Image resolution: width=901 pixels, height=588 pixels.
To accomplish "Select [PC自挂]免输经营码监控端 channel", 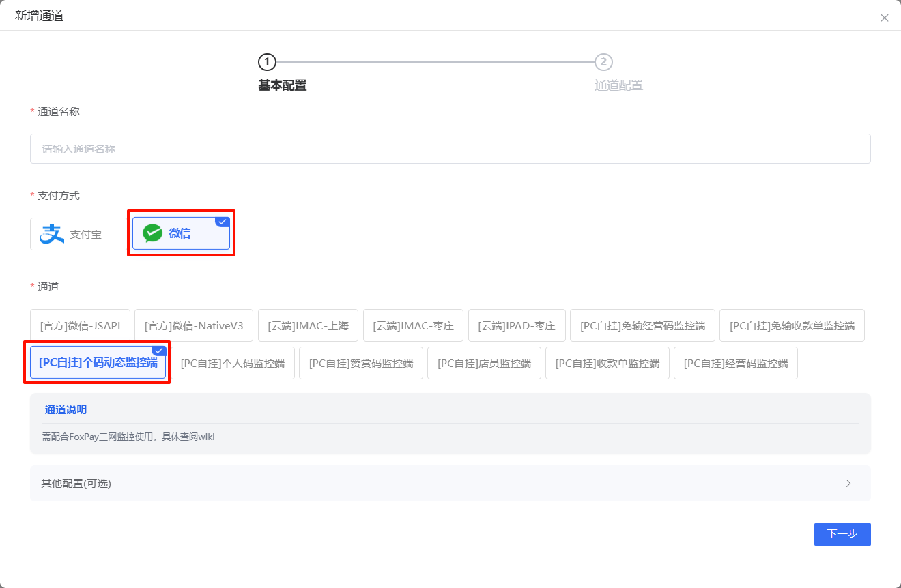I will (642, 325).
